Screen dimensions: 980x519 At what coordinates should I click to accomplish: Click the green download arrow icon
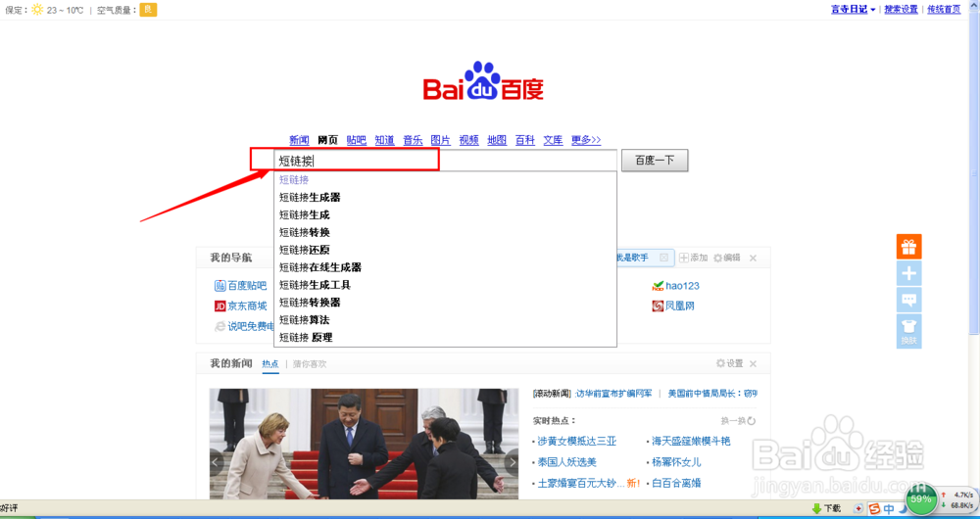[816, 508]
